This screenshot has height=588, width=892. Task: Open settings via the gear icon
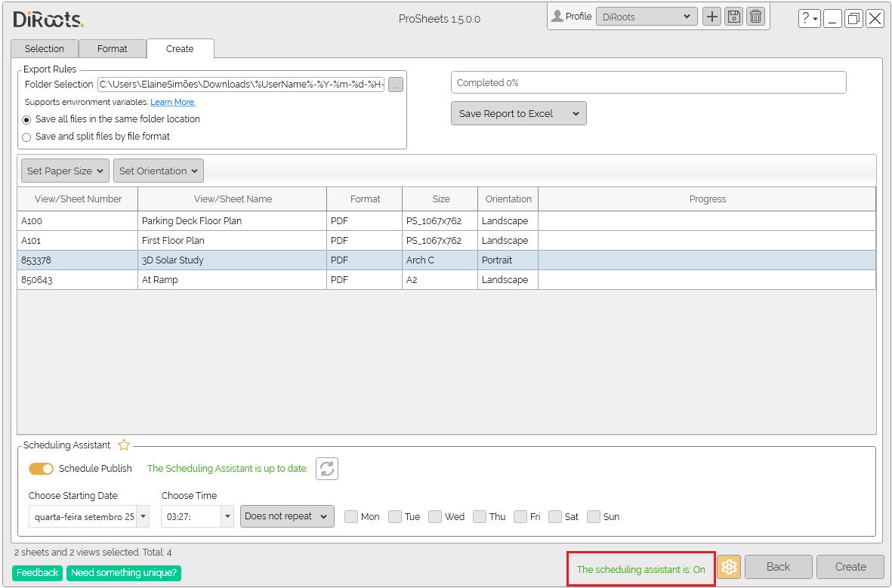click(x=728, y=566)
